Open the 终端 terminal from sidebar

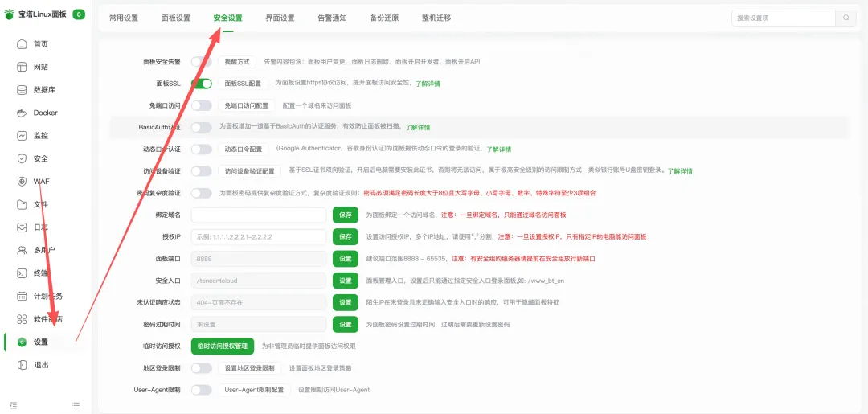tap(40, 273)
